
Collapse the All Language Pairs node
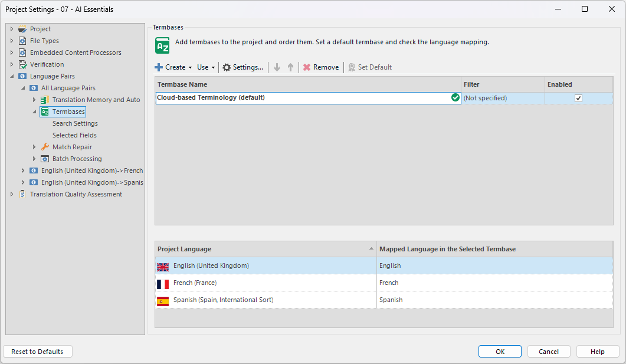coord(23,87)
